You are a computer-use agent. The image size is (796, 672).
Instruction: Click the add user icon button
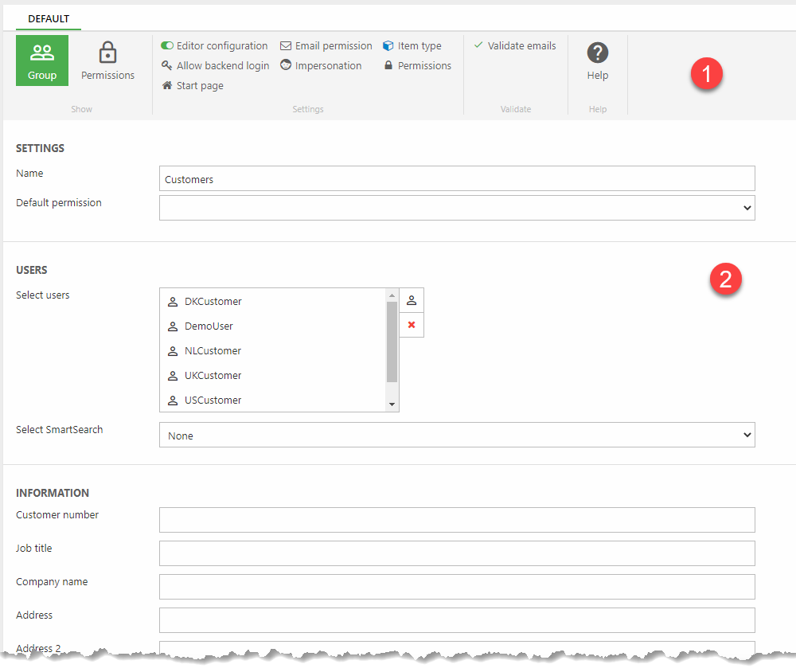click(412, 300)
